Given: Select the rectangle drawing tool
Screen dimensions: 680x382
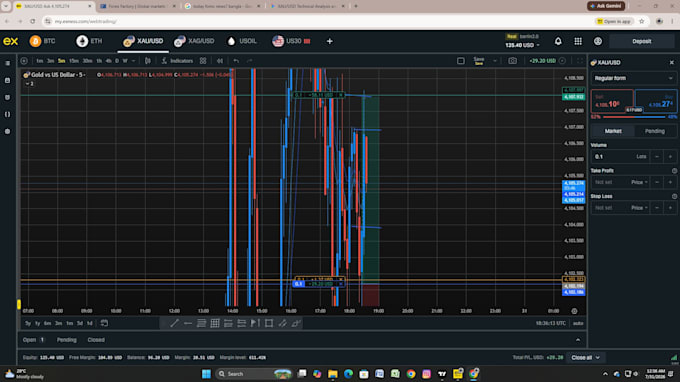Looking at the screenshot, I should point(269,323).
